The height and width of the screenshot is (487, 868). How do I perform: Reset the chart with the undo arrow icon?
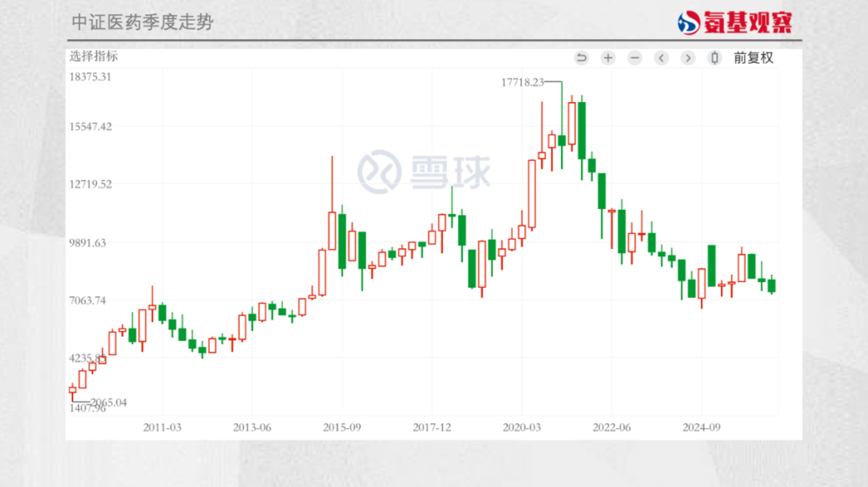pos(582,58)
